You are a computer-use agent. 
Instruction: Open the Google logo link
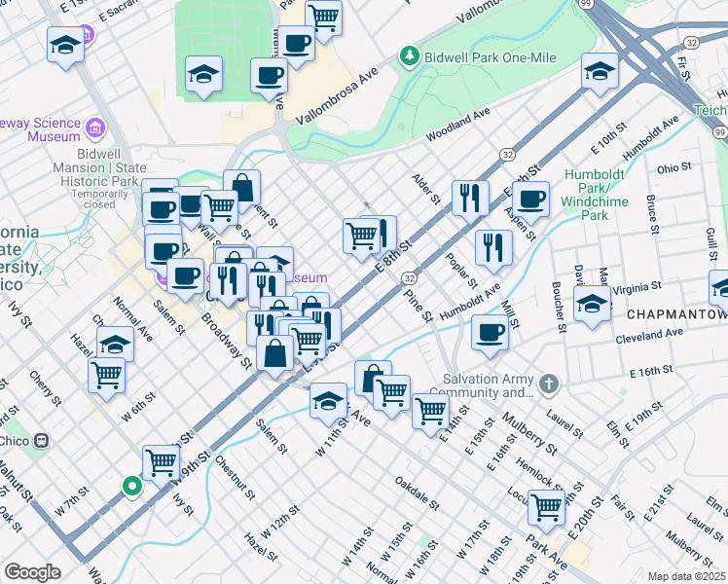32,571
